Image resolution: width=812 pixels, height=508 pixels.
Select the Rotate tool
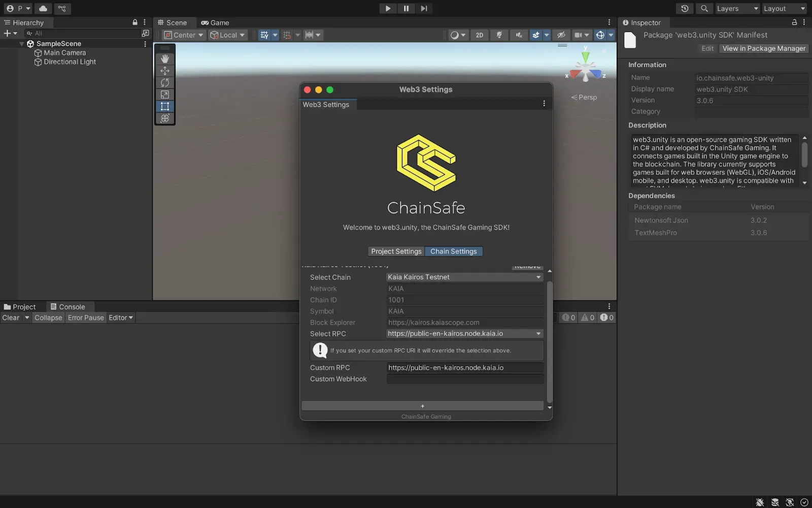165,82
